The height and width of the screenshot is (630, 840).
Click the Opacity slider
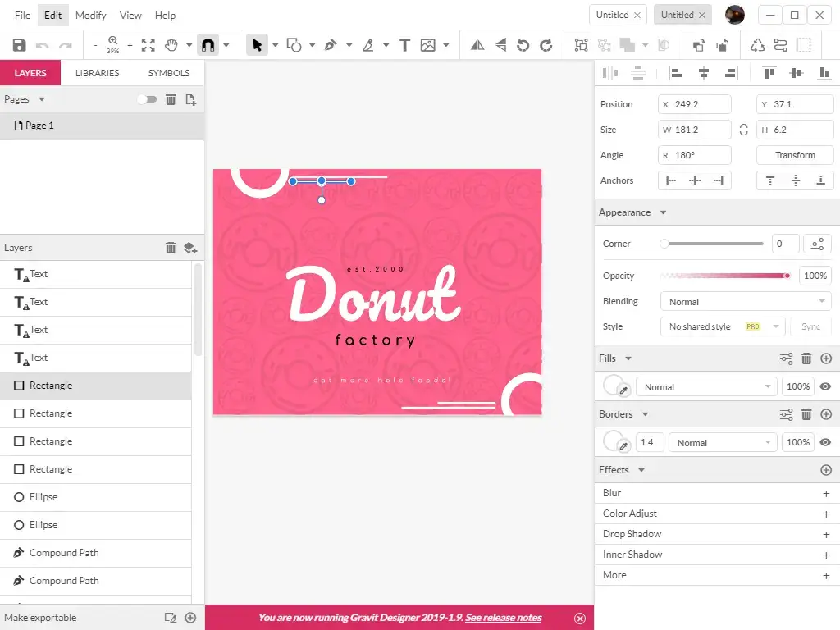click(724, 276)
